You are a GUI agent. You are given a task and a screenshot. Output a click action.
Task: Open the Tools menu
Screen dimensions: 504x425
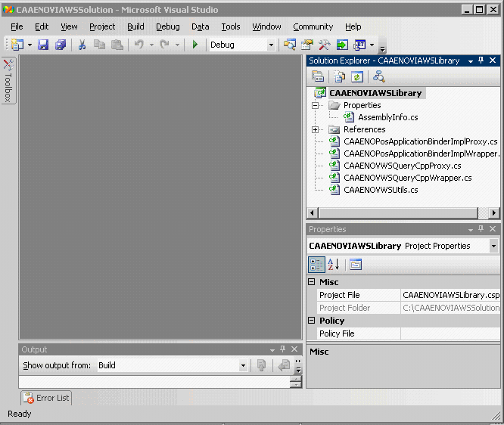point(231,26)
